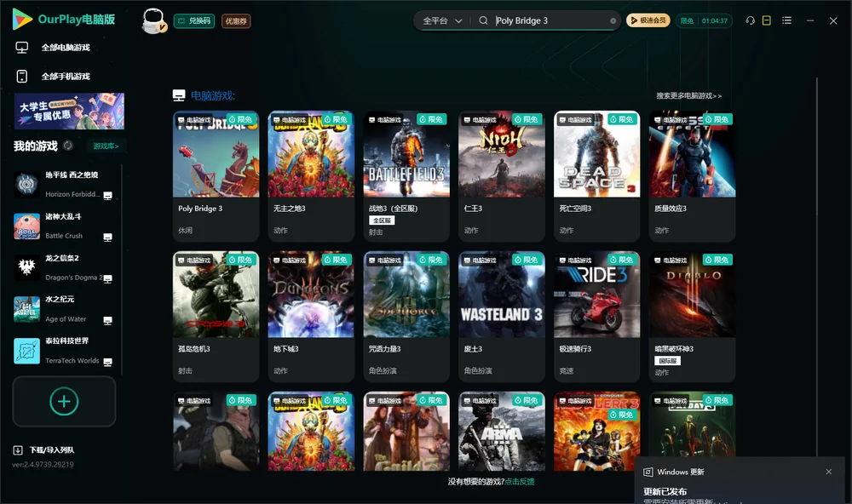The height and width of the screenshot is (504, 852).
Task: Open the user avatar profile
Action: (x=153, y=20)
